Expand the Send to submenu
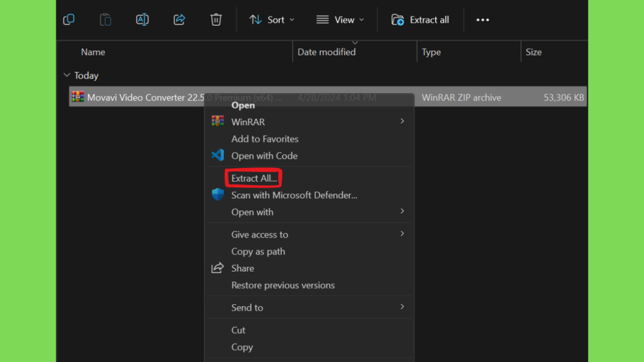644x362 pixels. (x=309, y=307)
